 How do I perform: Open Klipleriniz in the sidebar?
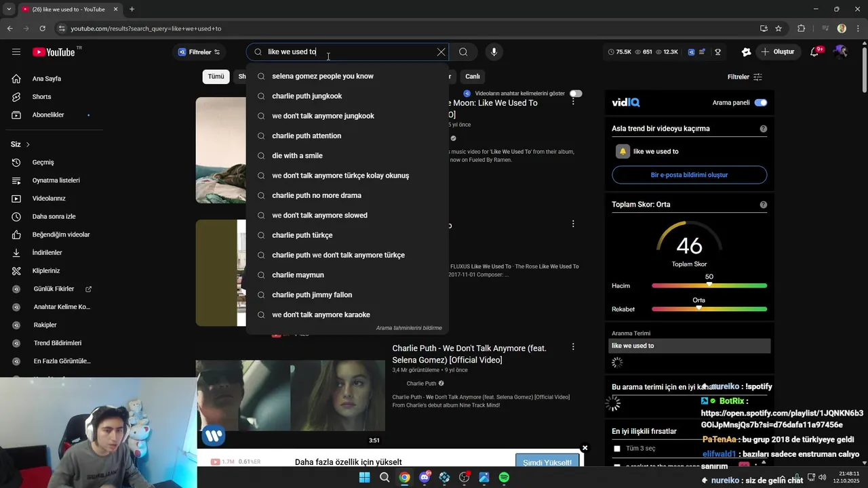tap(46, 271)
